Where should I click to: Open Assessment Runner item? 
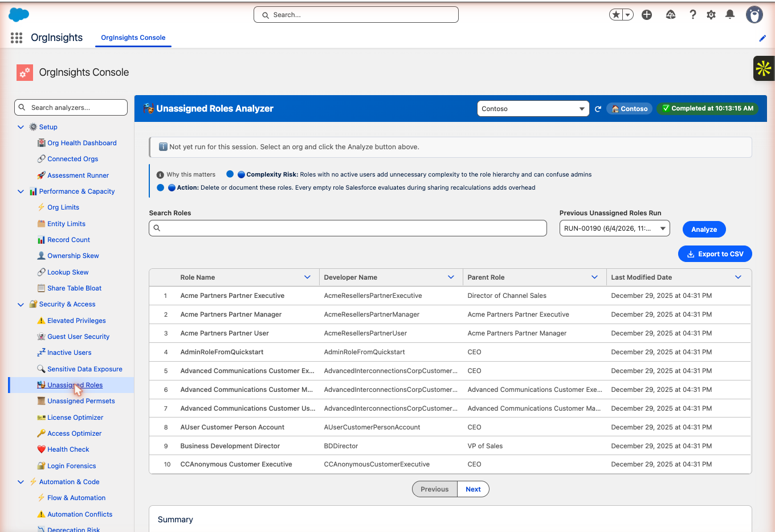point(78,175)
